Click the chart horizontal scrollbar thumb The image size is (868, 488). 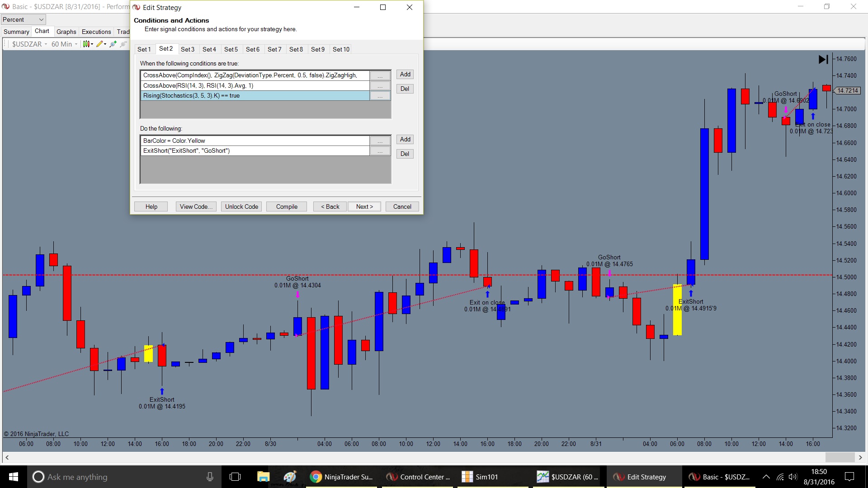tap(840, 457)
